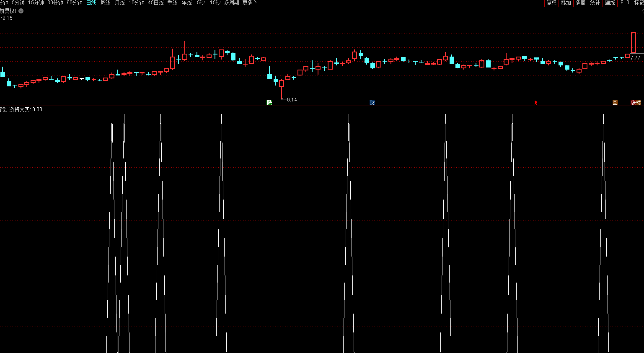Click the orange 回 marker icon
Image resolution: width=644 pixels, height=353 pixels.
point(615,103)
